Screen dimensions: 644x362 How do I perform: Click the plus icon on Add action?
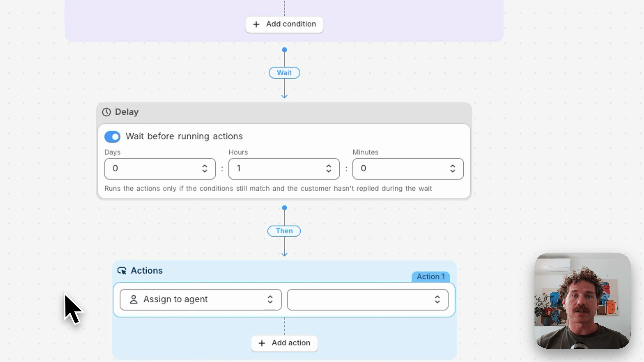point(262,343)
